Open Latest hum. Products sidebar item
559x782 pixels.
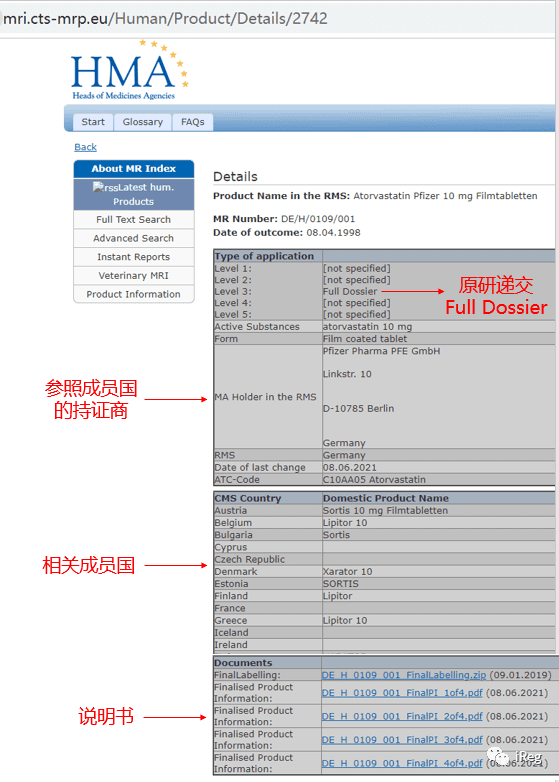click(x=134, y=194)
